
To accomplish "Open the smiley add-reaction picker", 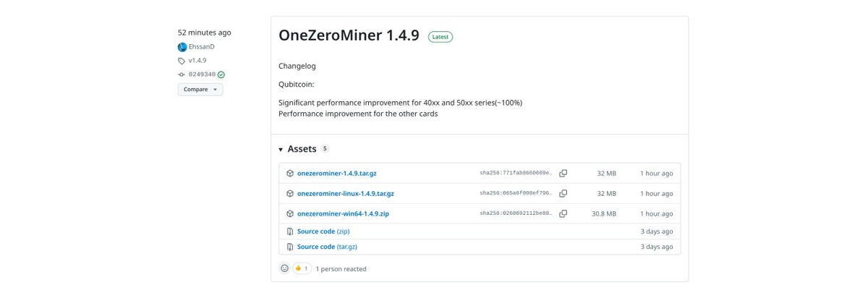I will pos(284,268).
